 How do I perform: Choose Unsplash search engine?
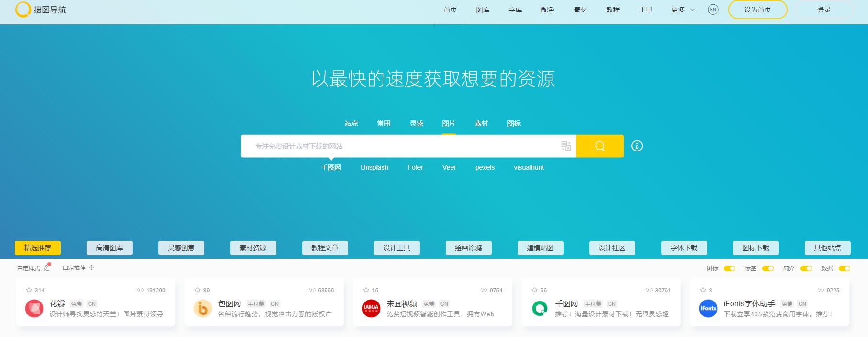(374, 167)
